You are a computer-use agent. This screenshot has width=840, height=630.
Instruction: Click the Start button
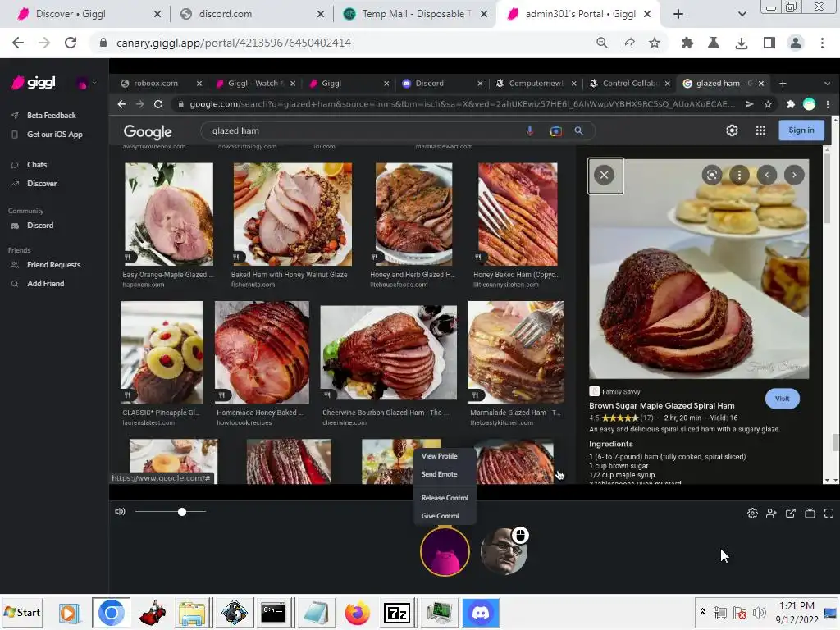[22, 612]
